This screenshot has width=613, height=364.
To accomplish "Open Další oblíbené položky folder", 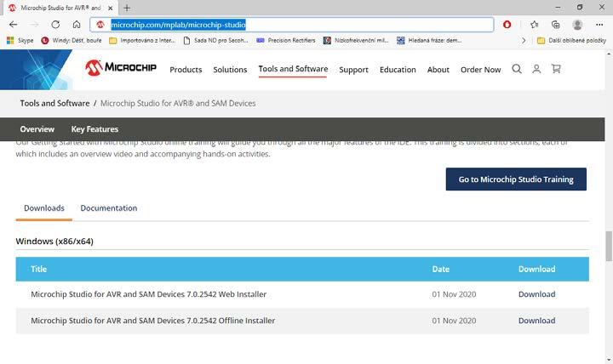I will click(571, 40).
